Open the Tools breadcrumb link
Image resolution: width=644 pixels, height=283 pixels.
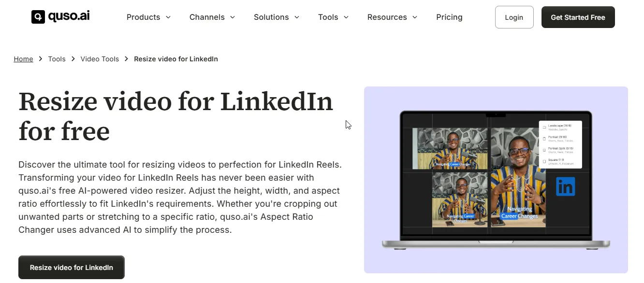tap(57, 59)
